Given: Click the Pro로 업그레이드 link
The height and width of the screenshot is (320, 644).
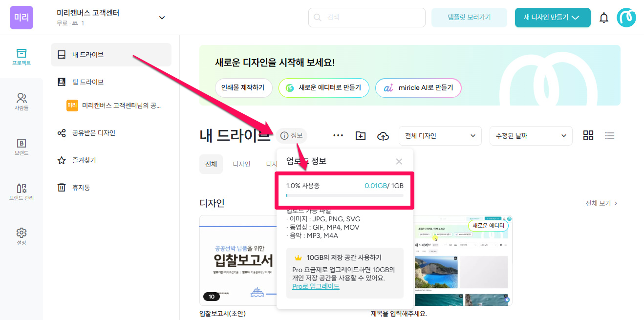Looking at the screenshot, I should click(316, 286).
